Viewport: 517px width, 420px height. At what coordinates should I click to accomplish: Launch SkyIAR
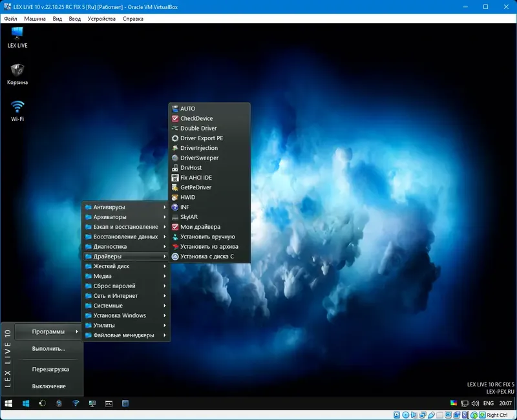point(209,217)
